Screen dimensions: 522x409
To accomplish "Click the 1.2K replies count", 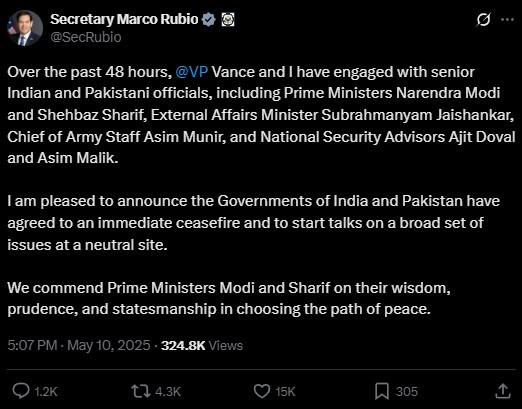I will point(46,391).
